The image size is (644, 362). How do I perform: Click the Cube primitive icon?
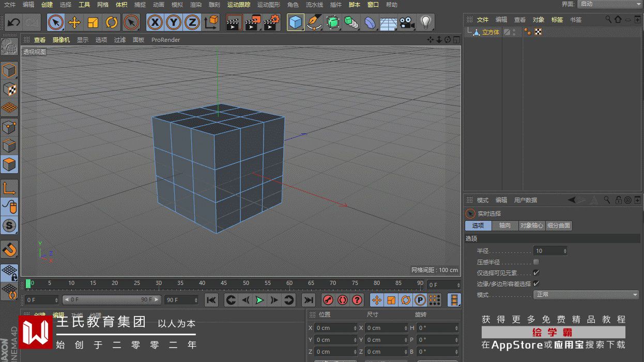[296, 23]
